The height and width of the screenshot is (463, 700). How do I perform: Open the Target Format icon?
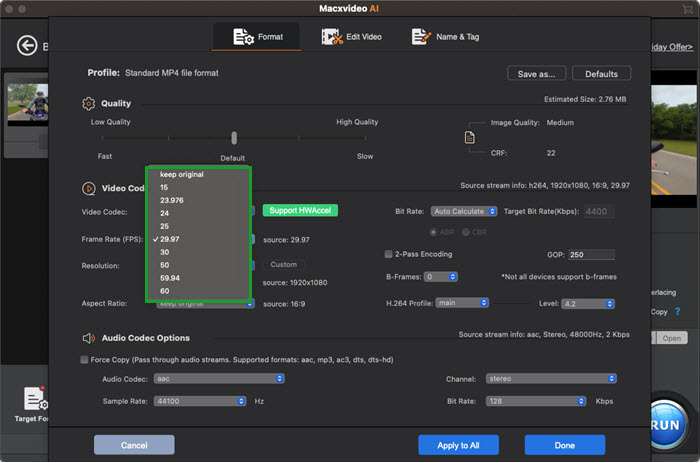pos(36,399)
